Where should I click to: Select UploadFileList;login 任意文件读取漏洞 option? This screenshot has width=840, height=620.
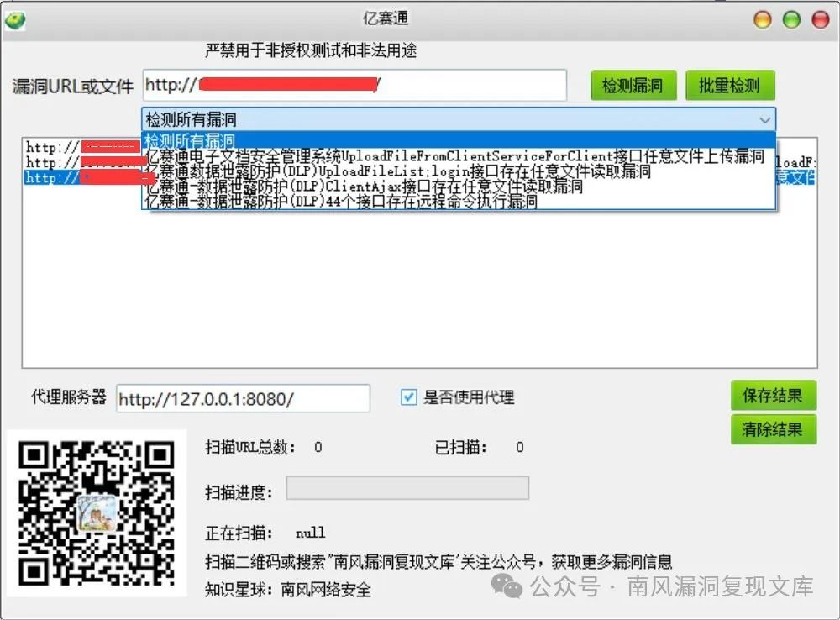pyautogui.click(x=459, y=171)
